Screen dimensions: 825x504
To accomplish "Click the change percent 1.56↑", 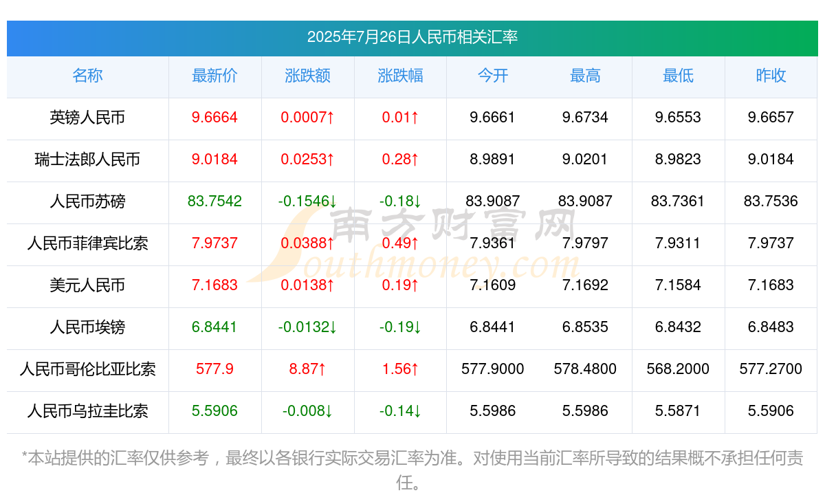I will [401, 369].
